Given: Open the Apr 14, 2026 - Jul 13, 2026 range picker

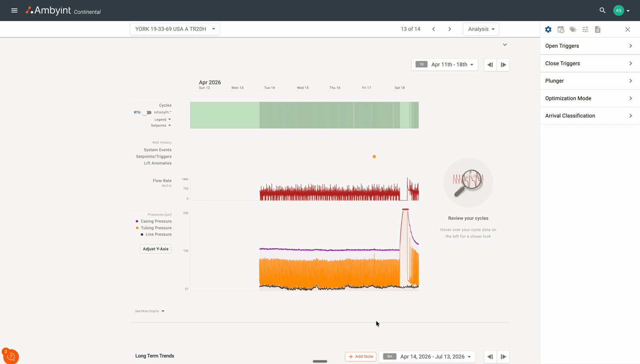Looking at the screenshot, I should coord(427,356).
